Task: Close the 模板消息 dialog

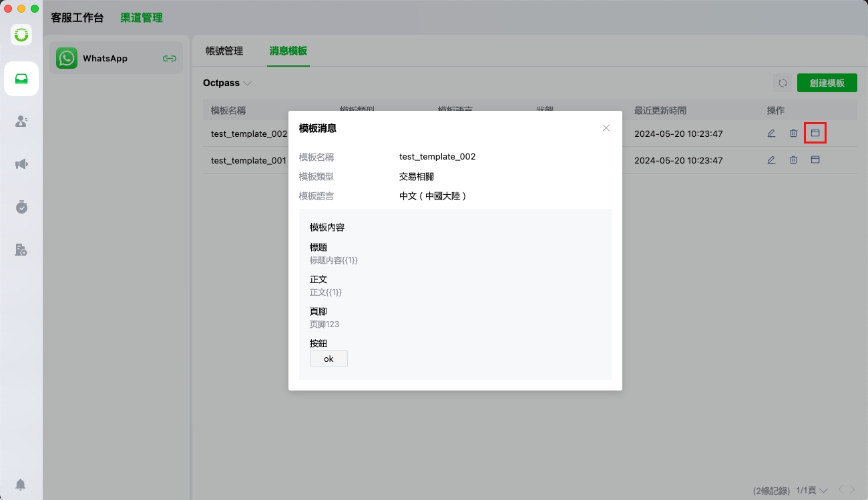Action: point(606,128)
